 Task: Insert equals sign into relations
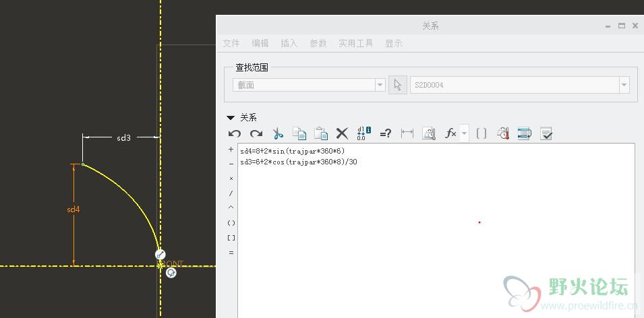pyautogui.click(x=231, y=253)
